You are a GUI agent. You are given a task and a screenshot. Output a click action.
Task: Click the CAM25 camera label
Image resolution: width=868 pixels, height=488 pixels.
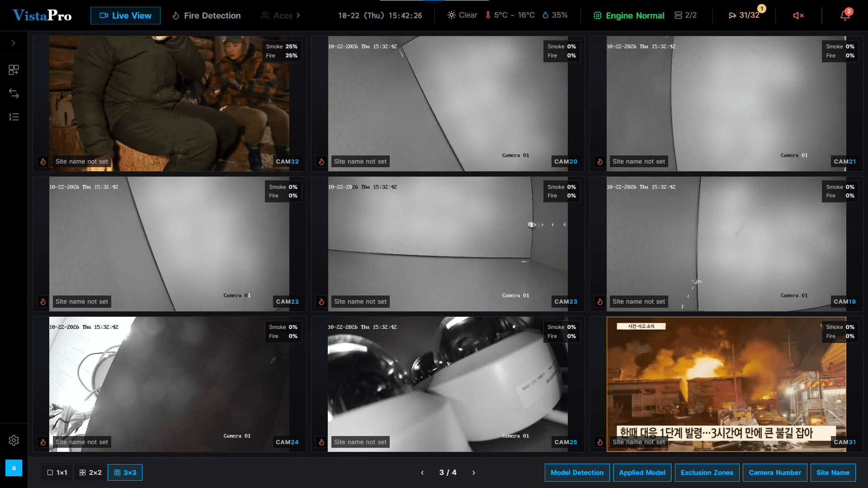(566, 442)
